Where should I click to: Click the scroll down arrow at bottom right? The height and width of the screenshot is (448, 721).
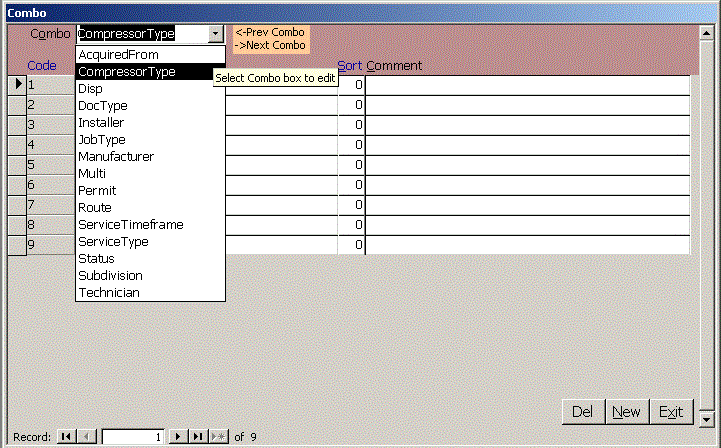(707, 418)
